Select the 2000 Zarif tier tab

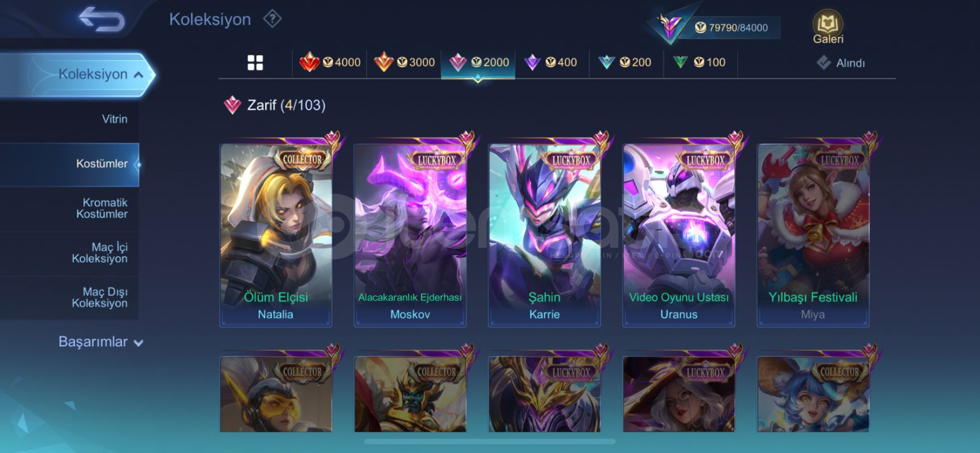[x=478, y=63]
